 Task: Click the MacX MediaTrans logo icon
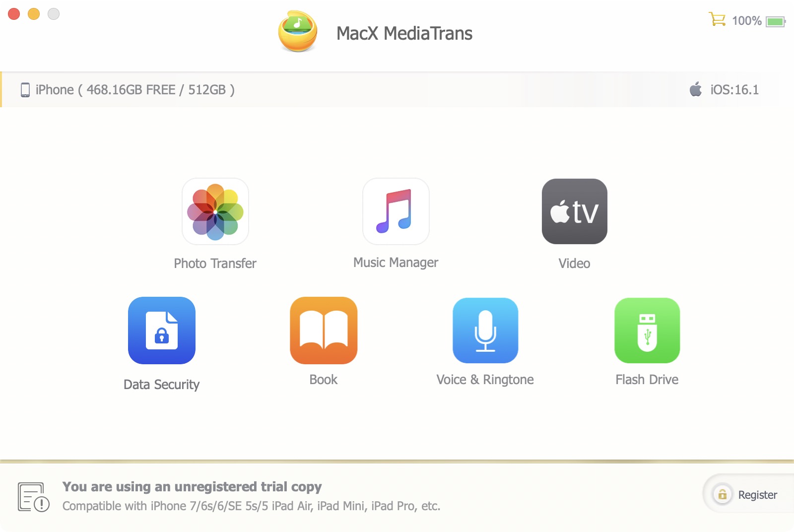(x=298, y=32)
